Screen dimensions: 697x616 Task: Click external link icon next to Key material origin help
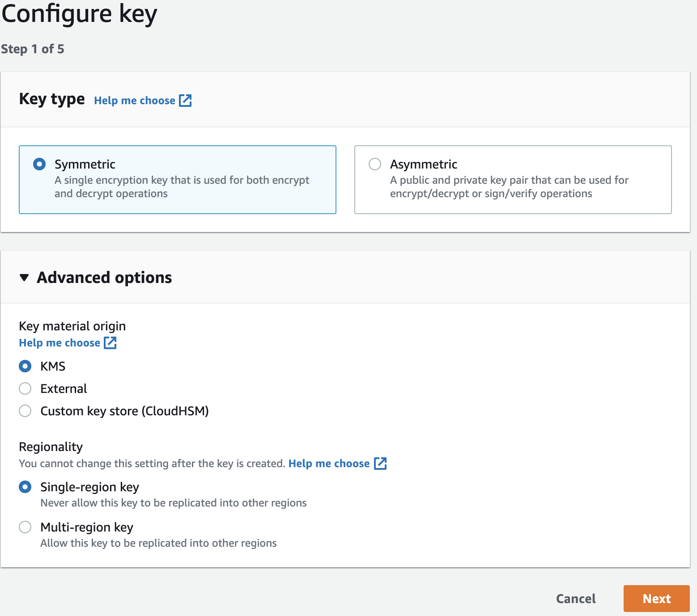point(110,342)
